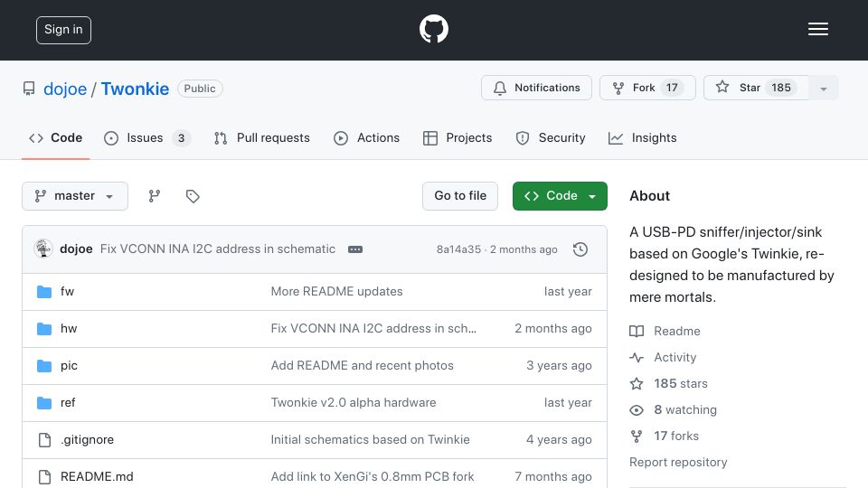Click the ref folder icon

point(44,403)
